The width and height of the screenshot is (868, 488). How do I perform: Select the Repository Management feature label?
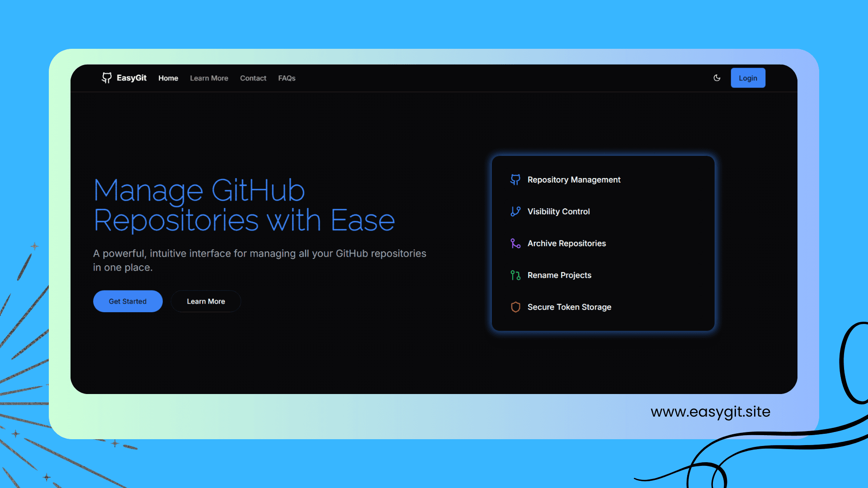[x=574, y=180]
